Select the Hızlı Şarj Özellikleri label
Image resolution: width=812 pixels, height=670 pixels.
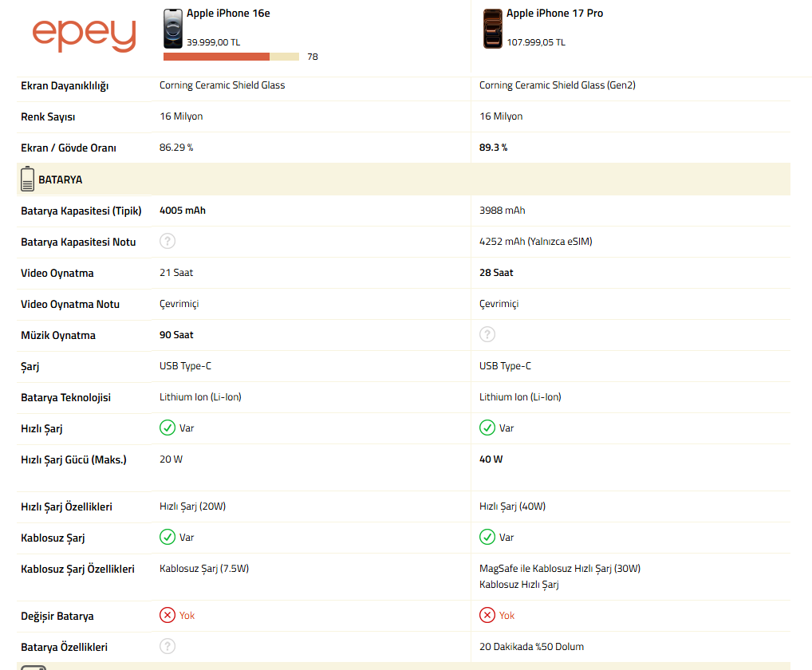click(66, 507)
